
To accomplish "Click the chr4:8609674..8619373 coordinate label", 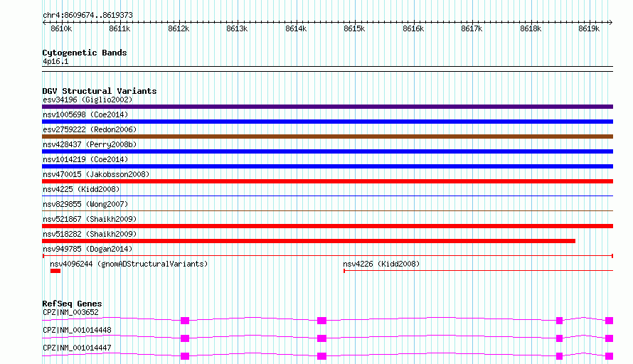I will [87, 15].
